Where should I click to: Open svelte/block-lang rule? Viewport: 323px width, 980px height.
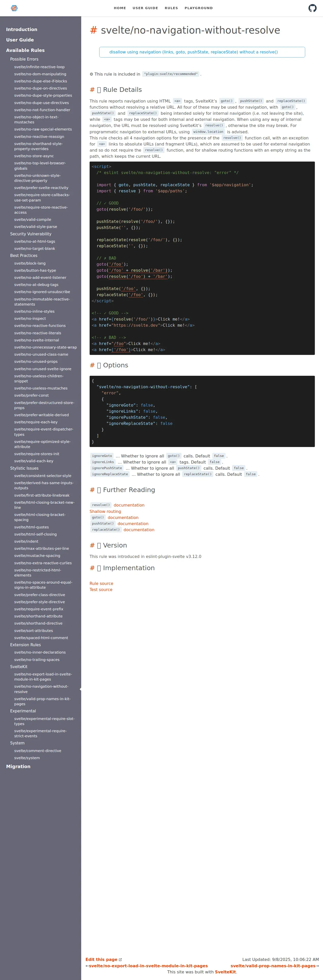tap(30, 263)
